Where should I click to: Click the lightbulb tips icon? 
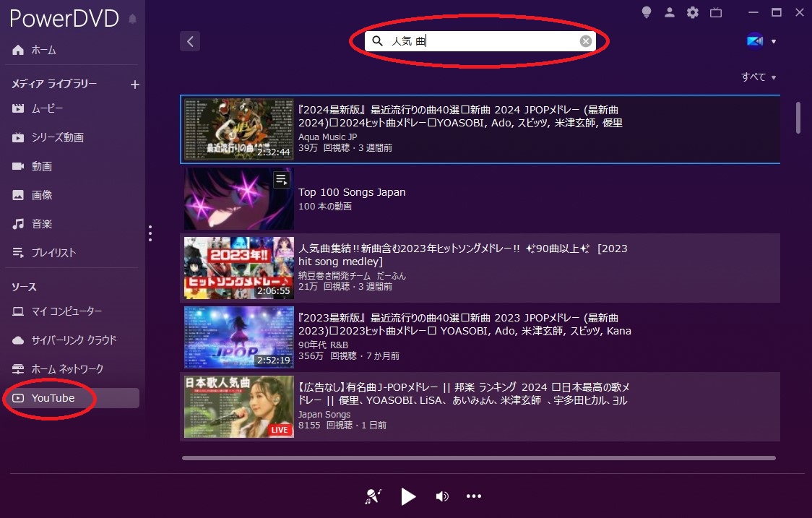point(647,12)
